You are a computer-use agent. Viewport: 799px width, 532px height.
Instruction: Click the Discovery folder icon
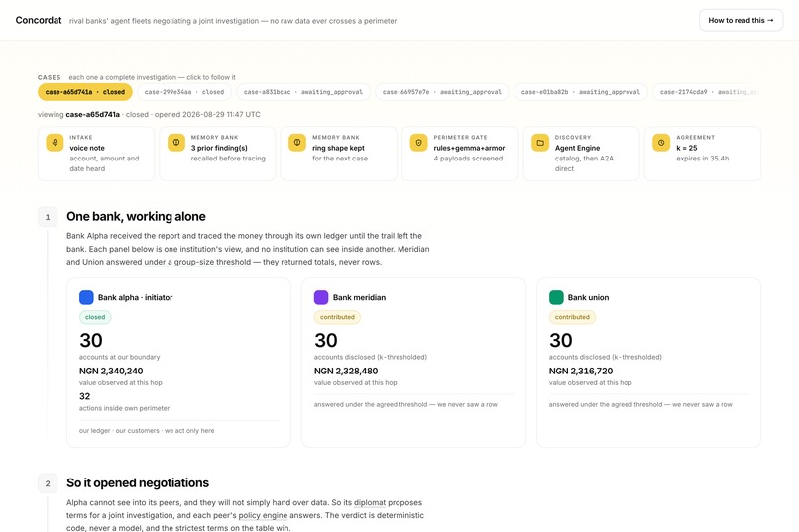tap(539, 143)
